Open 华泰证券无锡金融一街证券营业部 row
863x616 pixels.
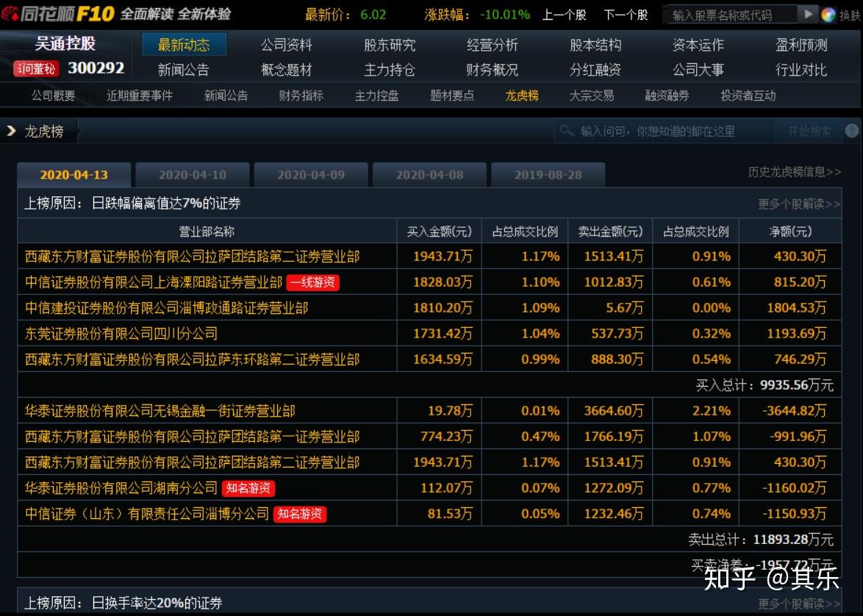tap(429, 411)
